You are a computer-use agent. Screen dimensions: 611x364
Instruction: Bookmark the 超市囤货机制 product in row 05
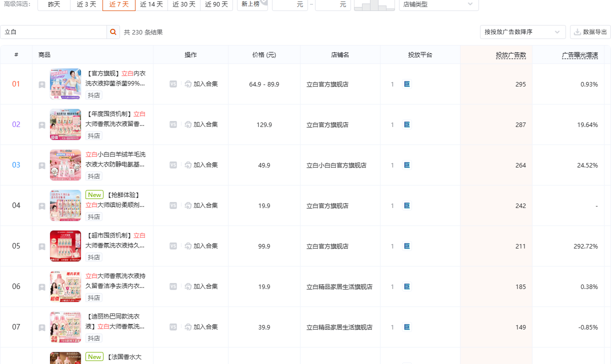tap(42, 246)
